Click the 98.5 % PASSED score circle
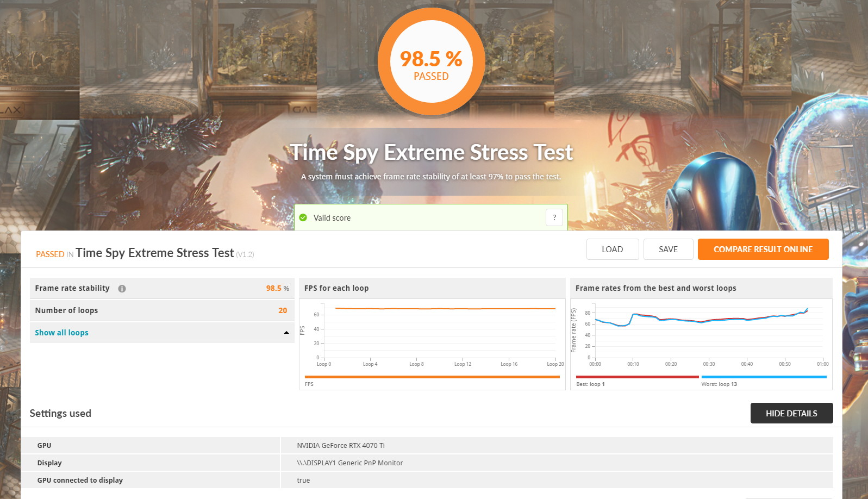 tap(431, 61)
